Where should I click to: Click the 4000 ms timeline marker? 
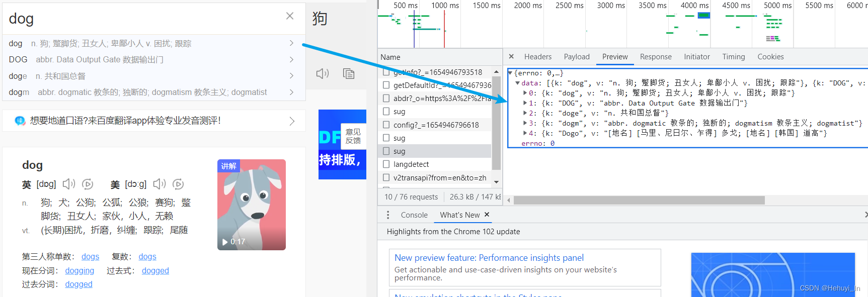[x=694, y=5]
